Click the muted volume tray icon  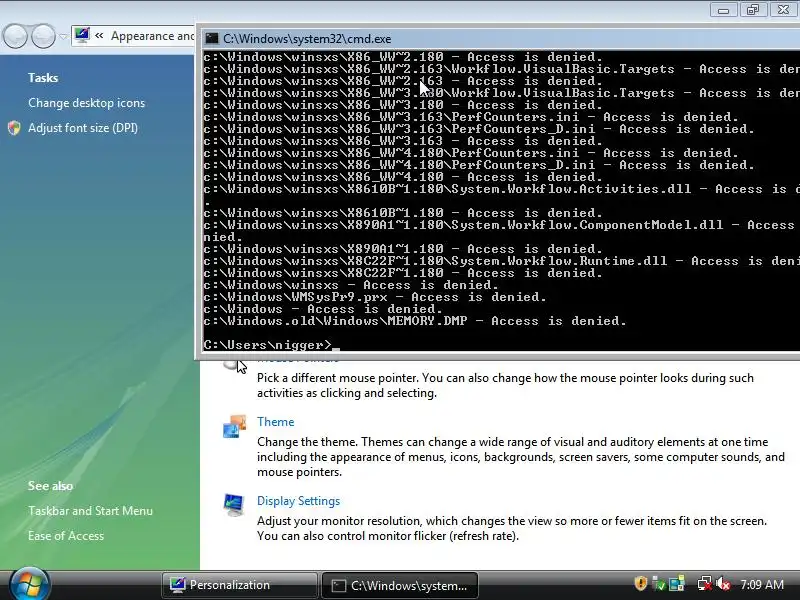(x=723, y=584)
